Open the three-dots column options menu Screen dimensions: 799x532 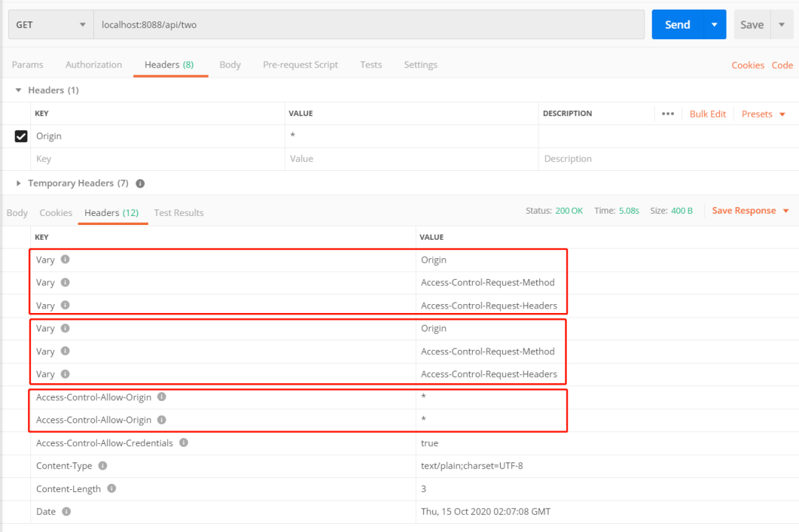click(x=667, y=114)
